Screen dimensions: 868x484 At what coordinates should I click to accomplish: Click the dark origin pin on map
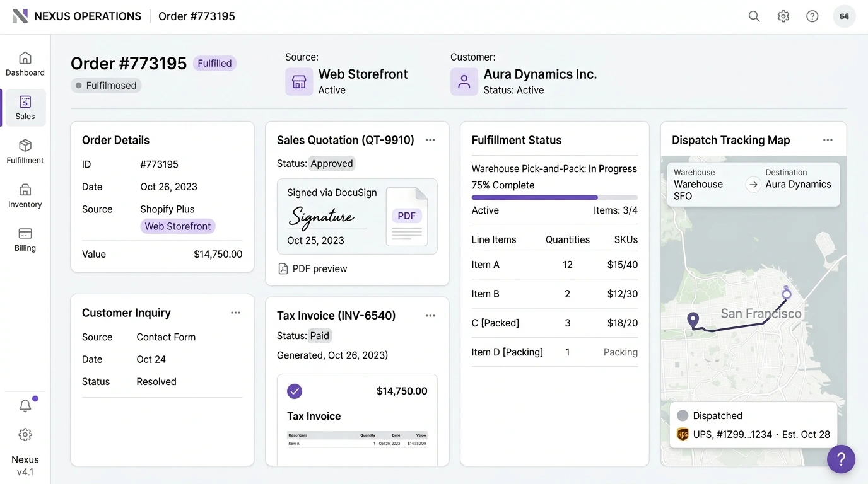pos(693,320)
